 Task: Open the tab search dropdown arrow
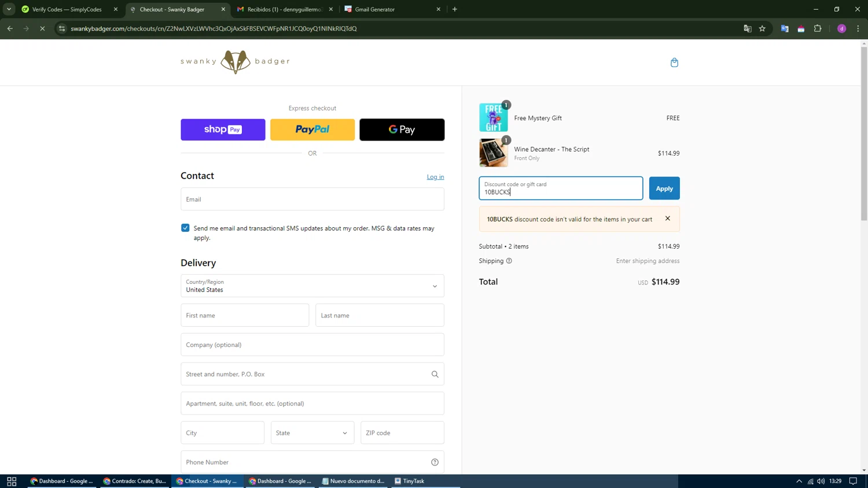[x=9, y=9]
